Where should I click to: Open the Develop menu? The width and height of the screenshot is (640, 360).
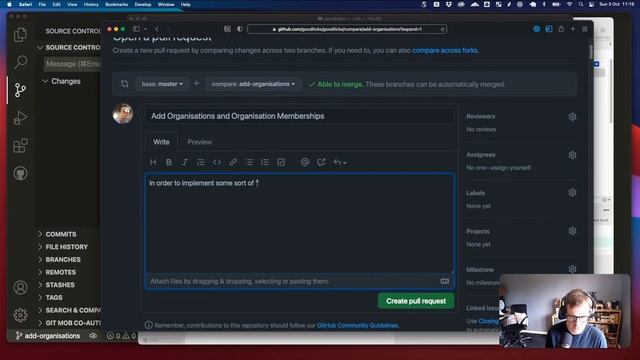tap(143, 4)
